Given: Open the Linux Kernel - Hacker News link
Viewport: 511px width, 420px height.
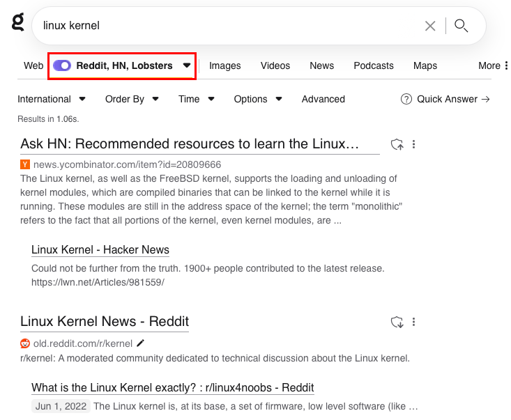Looking at the screenshot, I should [x=100, y=249].
